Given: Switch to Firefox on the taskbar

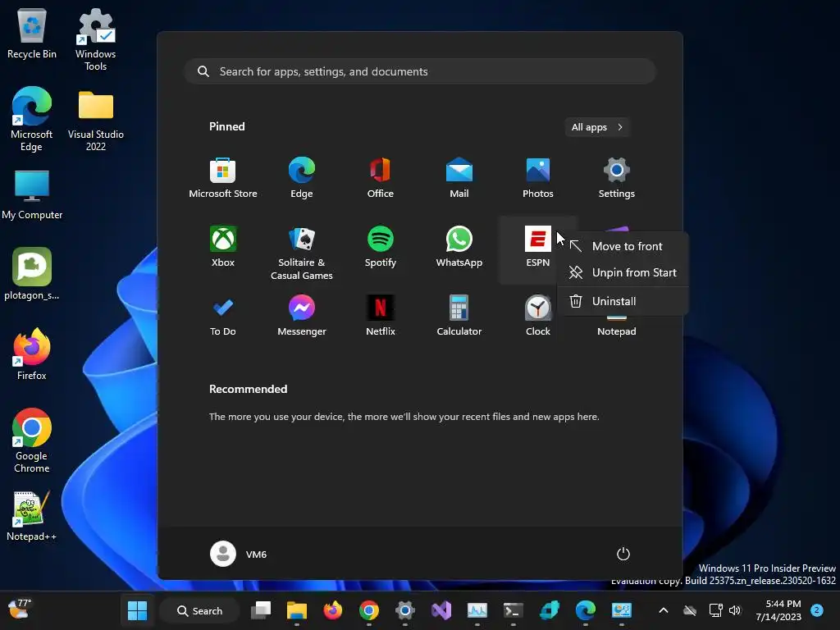Looking at the screenshot, I should 333,610.
